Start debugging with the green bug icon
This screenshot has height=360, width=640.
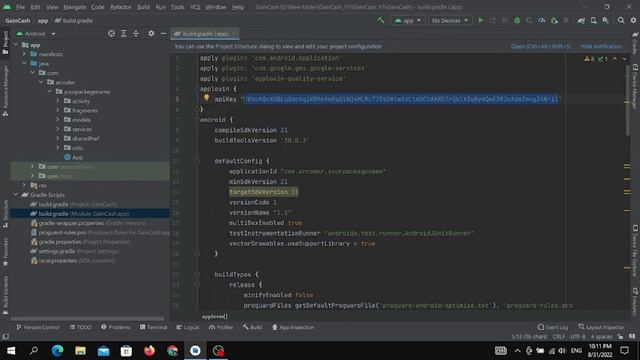tap(517, 20)
